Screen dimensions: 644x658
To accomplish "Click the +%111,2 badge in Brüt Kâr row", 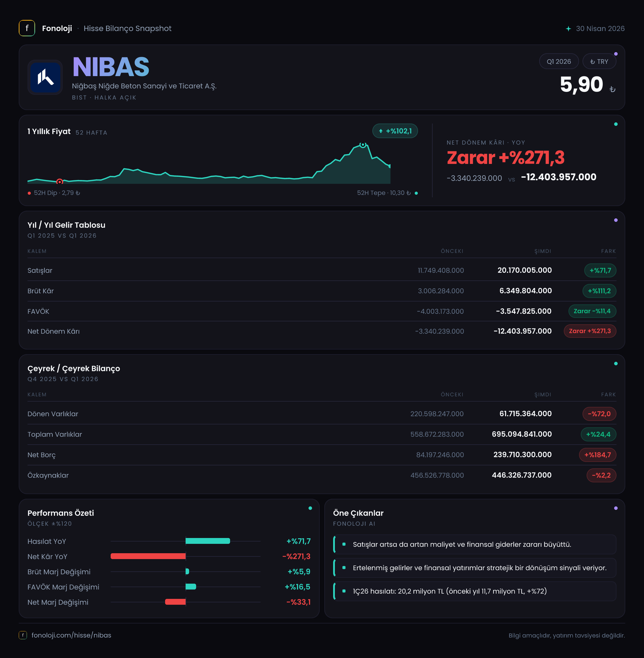I will coord(599,291).
